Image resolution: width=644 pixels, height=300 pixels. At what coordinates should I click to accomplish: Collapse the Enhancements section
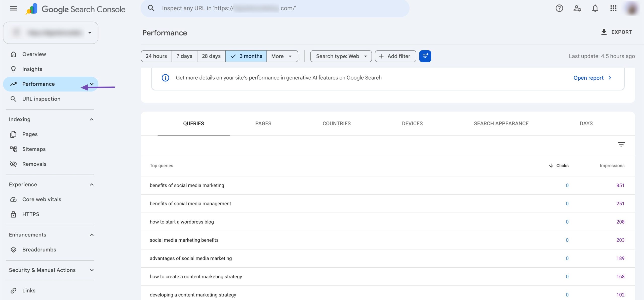tap(92, 235)
